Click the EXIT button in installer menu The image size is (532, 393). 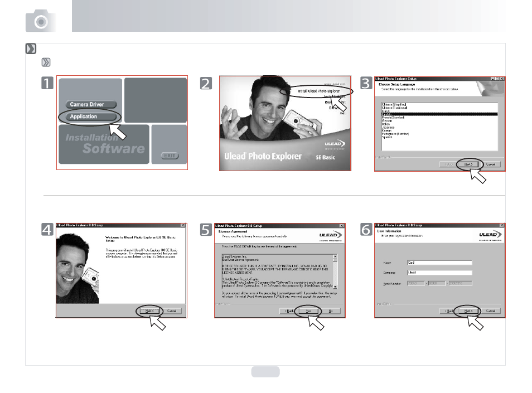pos(170,156)
